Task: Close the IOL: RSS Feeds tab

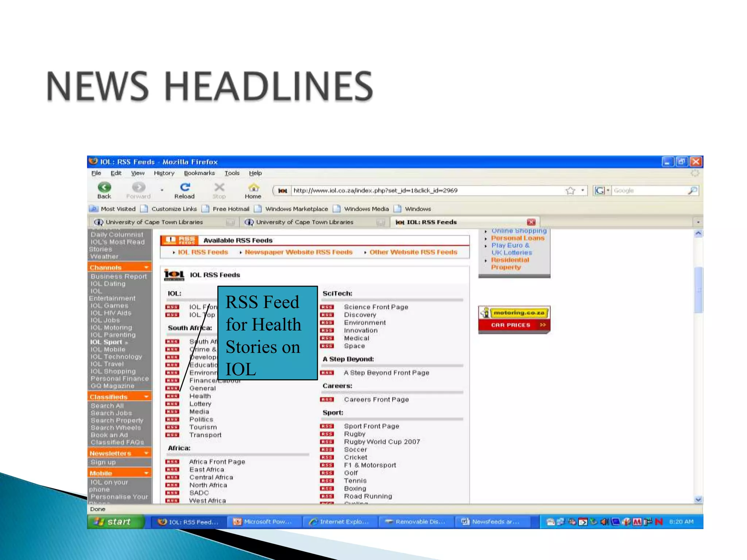Action: (531, 222)
